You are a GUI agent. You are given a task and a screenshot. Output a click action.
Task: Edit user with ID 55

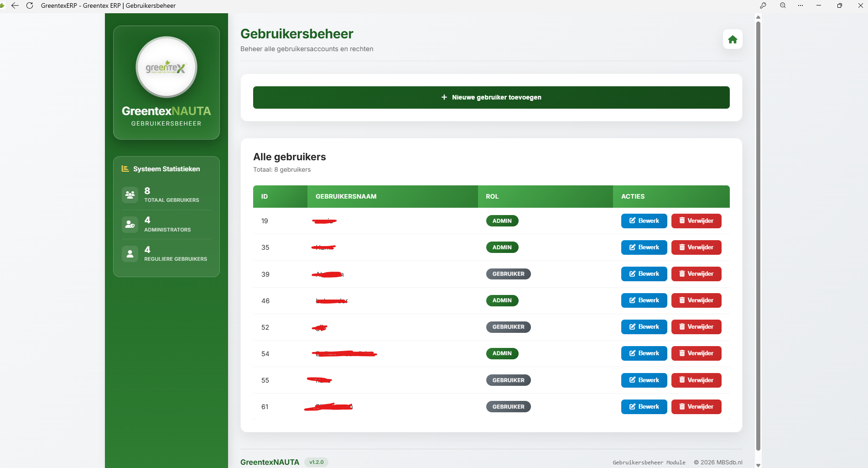[644, 380]
